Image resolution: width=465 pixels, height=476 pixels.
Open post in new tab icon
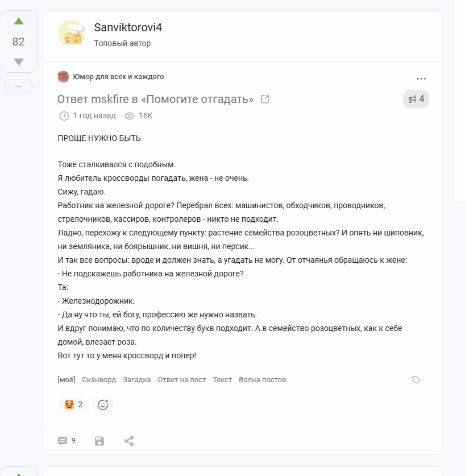click(265, 99)
